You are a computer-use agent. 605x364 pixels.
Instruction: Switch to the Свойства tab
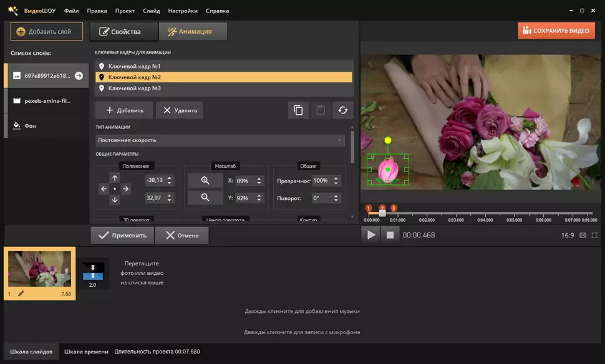pyautogui.click(x=123, y=32)
